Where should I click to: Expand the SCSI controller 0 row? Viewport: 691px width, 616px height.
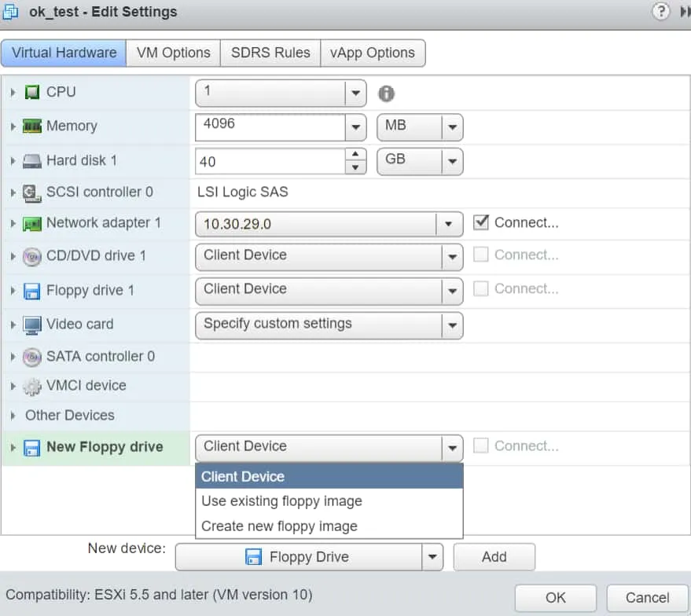[x=13, y=192]
